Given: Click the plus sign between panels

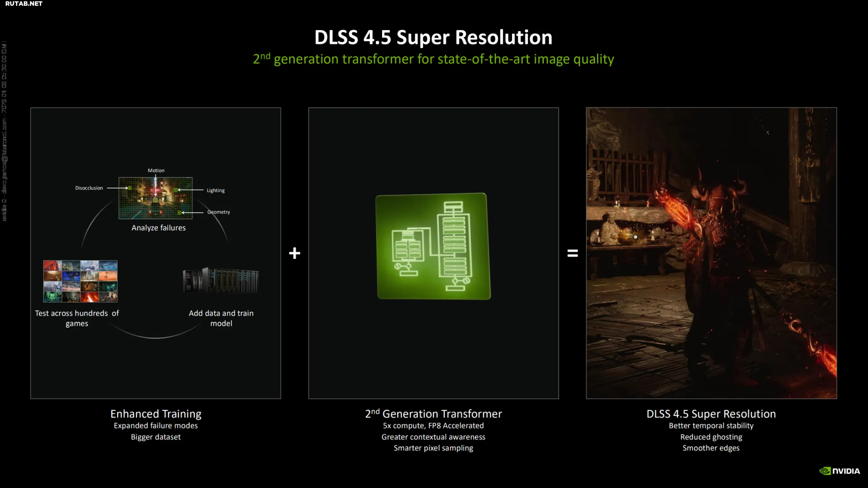Looking at the screenshot, I should pos(295,253).
